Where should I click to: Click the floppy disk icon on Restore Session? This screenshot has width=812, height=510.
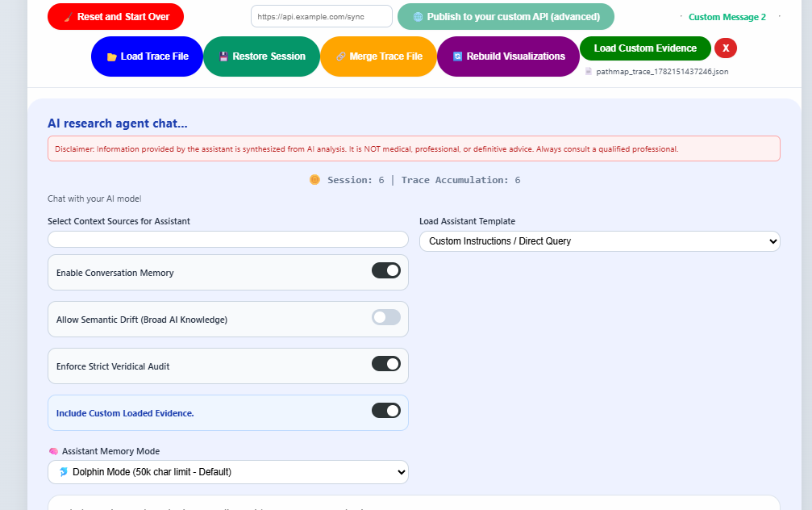(x=223, y=56)
